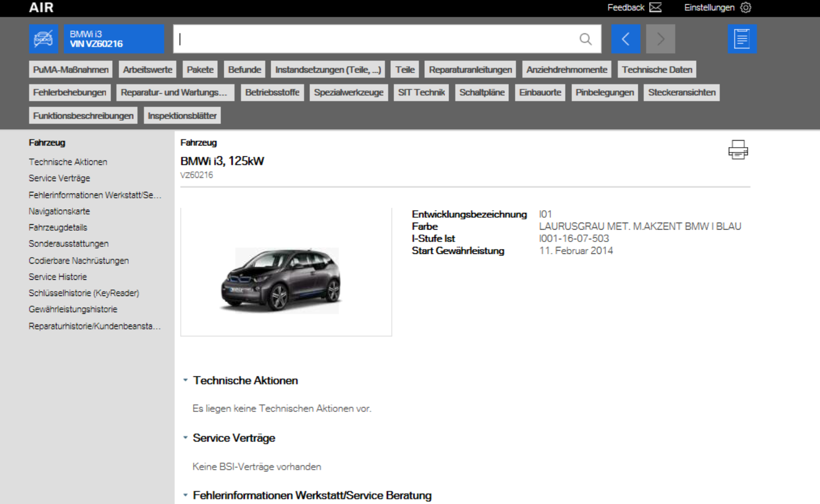Click the BMWi i3, 125kW title
Viewport: 820px width, 504px height.
tap(222, 161)
